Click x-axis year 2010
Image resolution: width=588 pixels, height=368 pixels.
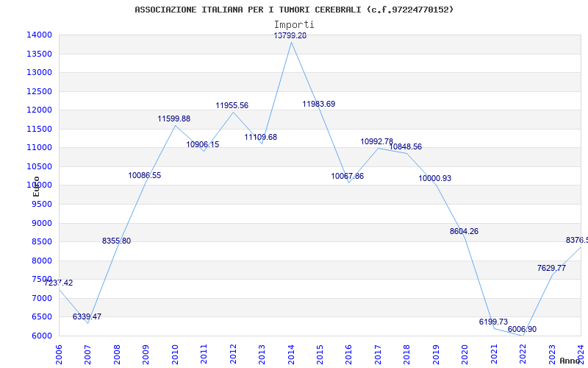point(175,355)
